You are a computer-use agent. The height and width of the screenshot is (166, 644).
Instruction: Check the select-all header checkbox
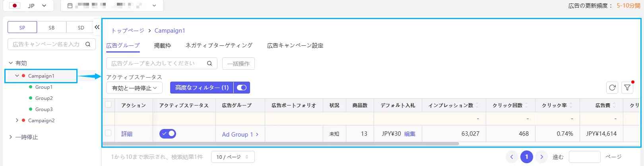[108, 105]
